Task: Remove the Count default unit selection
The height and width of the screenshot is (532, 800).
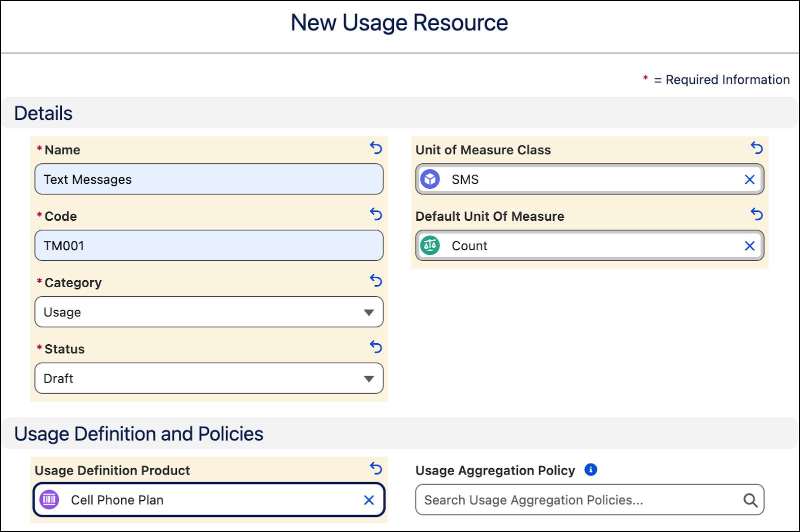Action: (x=749, y=246)
